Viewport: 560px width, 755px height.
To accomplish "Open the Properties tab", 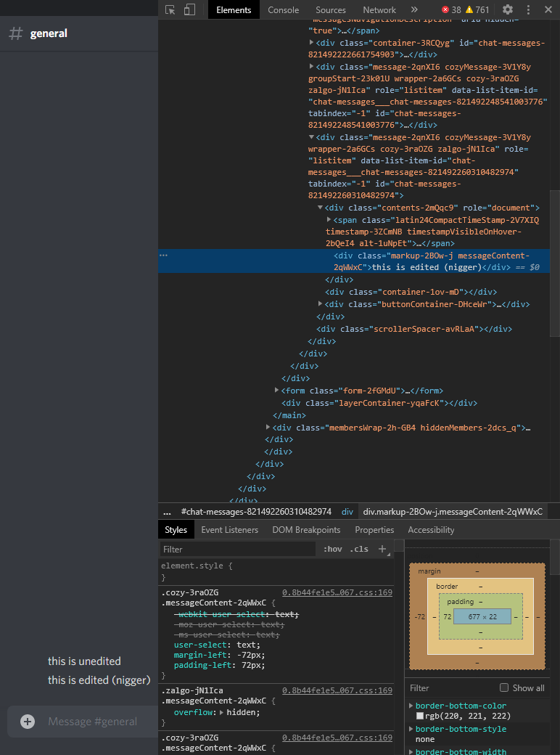I will click(374, 530).
